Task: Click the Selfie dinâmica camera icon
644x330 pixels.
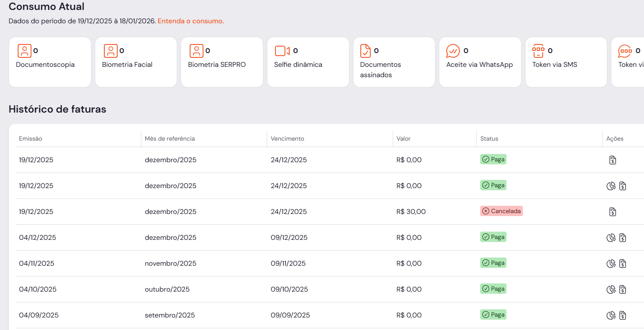Action: coord(282,51)
